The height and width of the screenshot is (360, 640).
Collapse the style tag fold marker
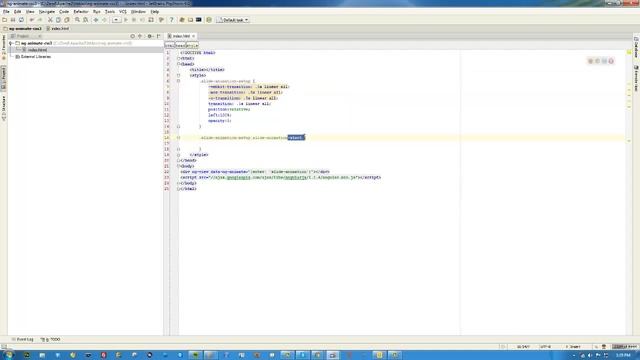(x=178, y=76)
